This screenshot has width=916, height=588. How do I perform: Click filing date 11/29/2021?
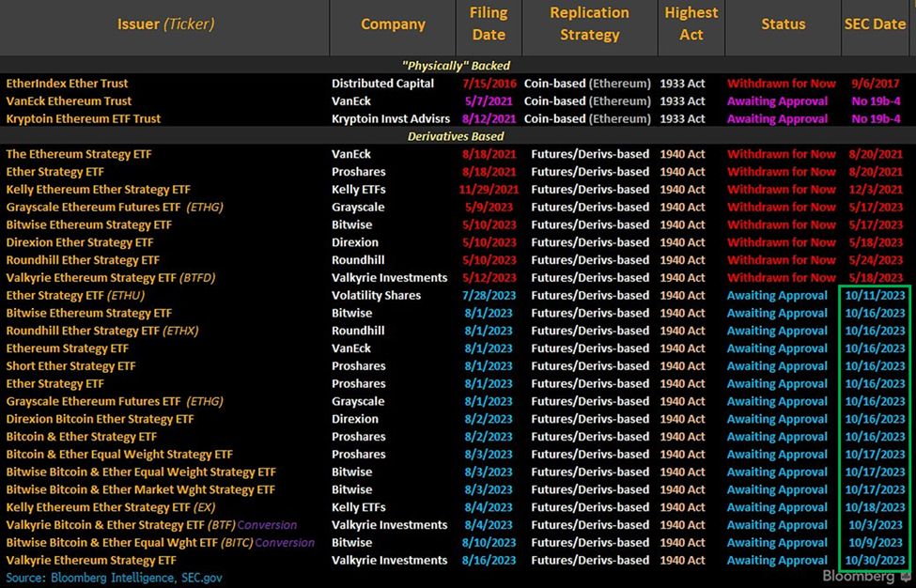click(489, 190)
